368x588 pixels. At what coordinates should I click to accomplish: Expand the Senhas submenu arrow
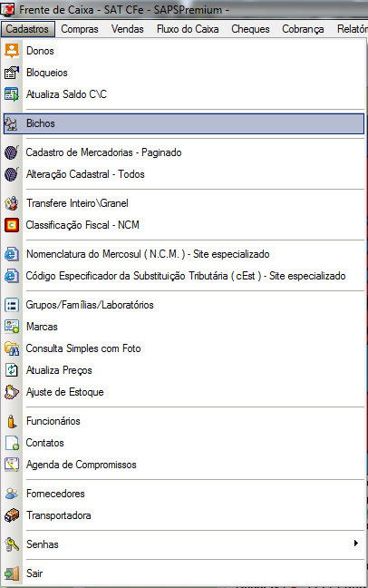click(x=356, y=544)
